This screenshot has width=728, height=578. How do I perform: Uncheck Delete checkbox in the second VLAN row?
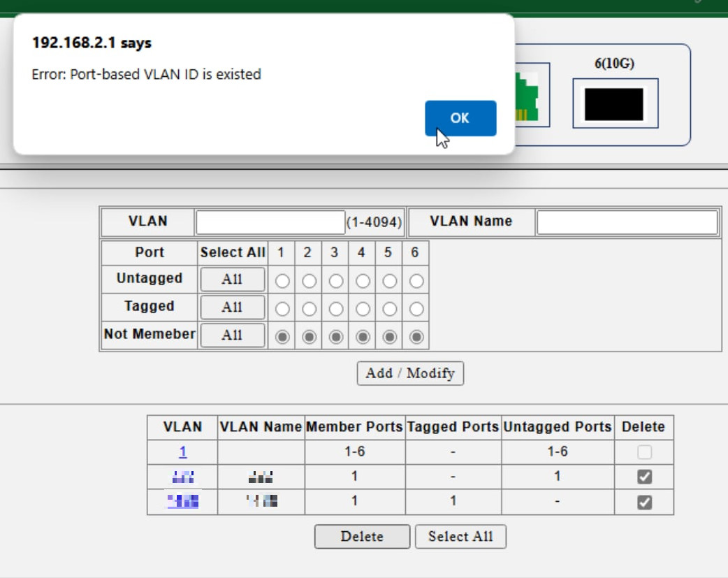645,477
